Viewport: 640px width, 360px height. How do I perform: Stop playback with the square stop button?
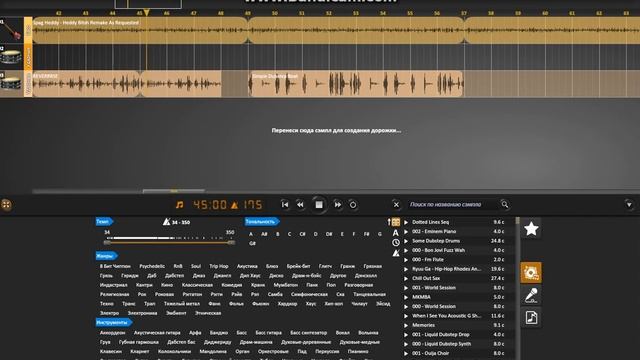point(319,204)
